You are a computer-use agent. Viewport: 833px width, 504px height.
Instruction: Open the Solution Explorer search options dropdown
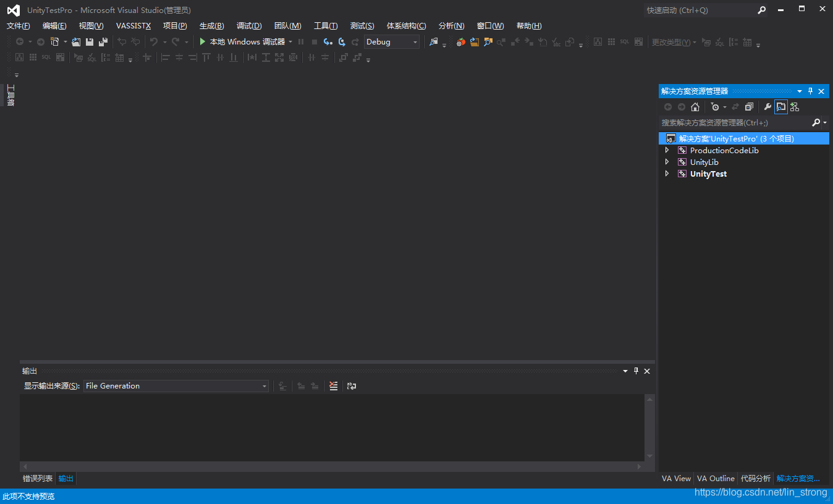pos(825,123)
